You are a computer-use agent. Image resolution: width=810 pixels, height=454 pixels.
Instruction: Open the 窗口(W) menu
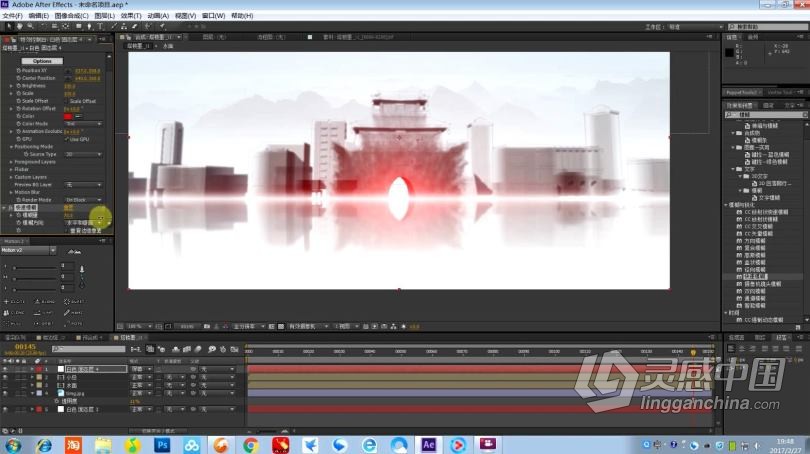[x=213, y=16]
